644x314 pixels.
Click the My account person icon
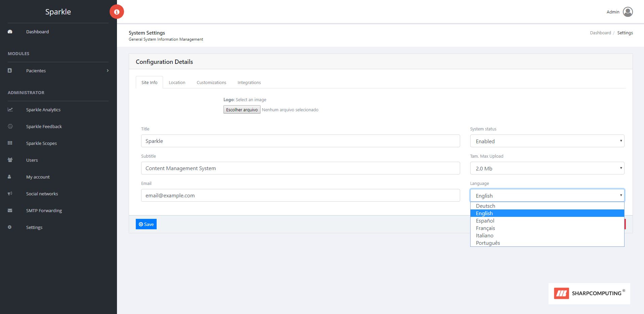[x=9, y=177]
